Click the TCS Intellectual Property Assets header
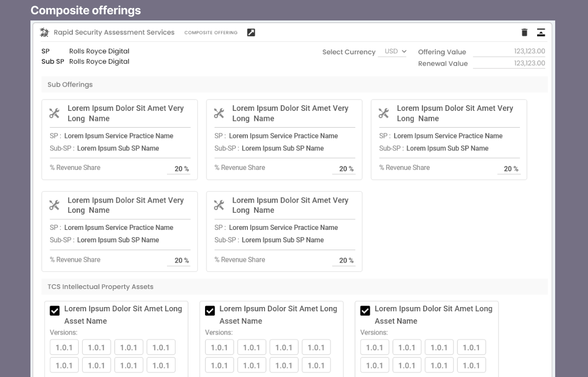The width and height of the screenshot is (588, 377). pos(100,287)
